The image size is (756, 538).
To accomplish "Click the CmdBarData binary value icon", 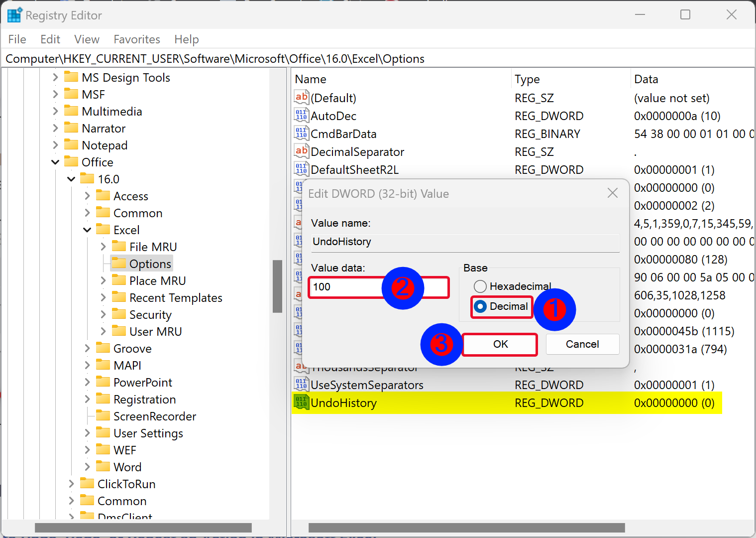I will click(302, 133).
